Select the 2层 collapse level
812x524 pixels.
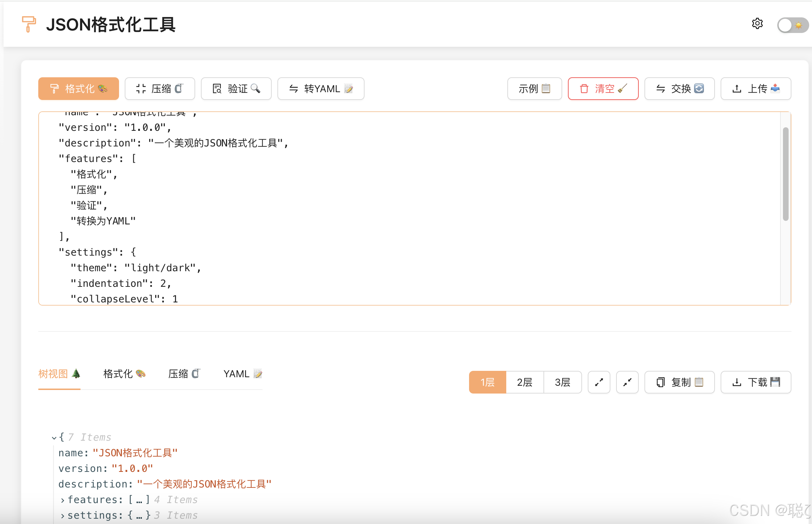[x=525, y=382]
